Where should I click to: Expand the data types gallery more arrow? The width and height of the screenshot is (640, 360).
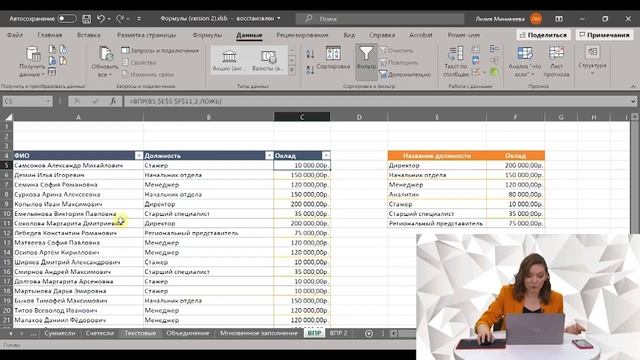(x=291, y=70)
